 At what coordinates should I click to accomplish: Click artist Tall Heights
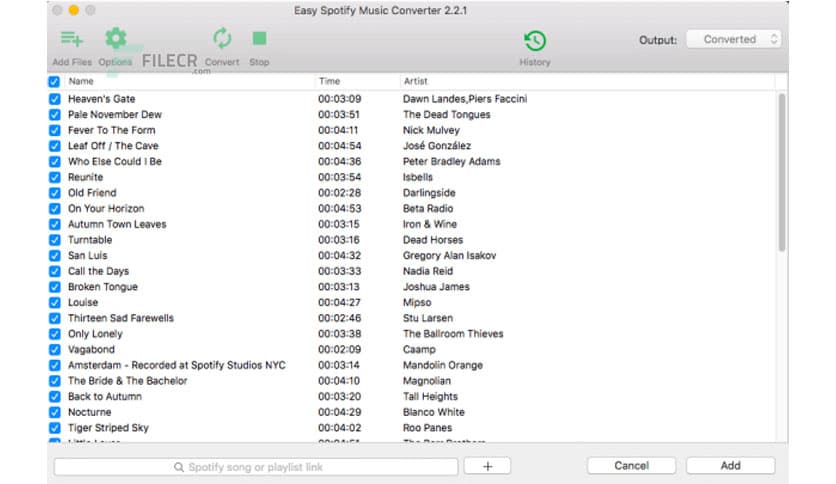[x=430, y=397]
